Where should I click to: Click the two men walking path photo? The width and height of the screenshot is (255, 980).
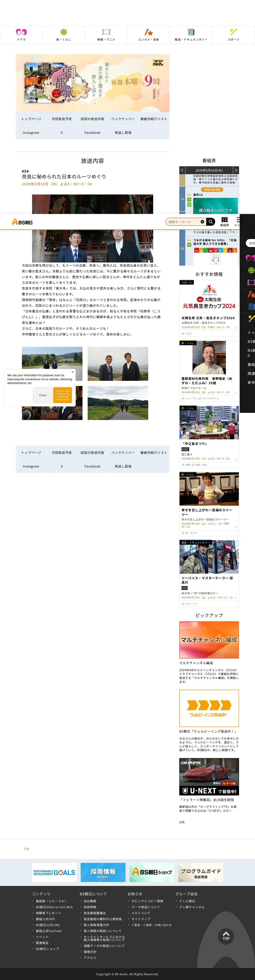point(118,403)
